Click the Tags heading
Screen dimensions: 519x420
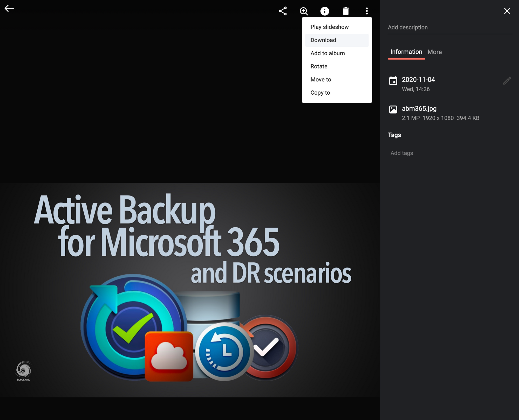tap(394, 135)
